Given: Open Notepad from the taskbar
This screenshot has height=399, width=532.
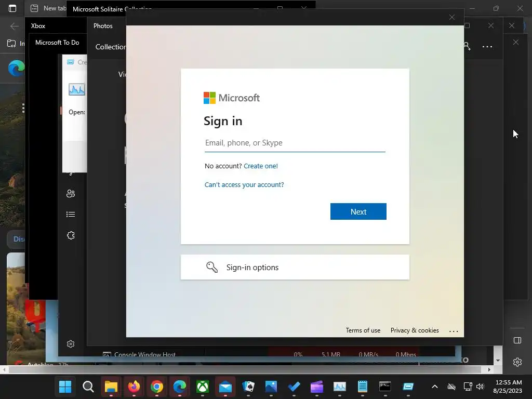Looking at the screenshot, I should coord(362,387).
